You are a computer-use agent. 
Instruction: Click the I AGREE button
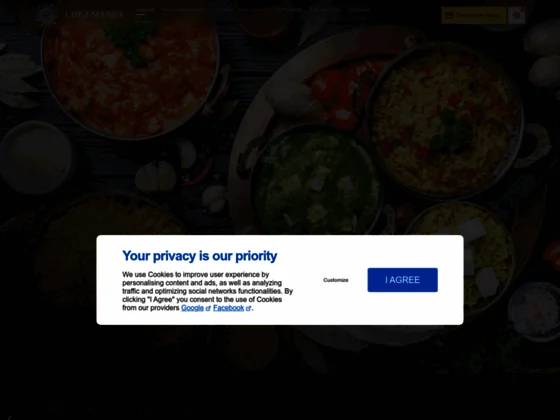402,280
